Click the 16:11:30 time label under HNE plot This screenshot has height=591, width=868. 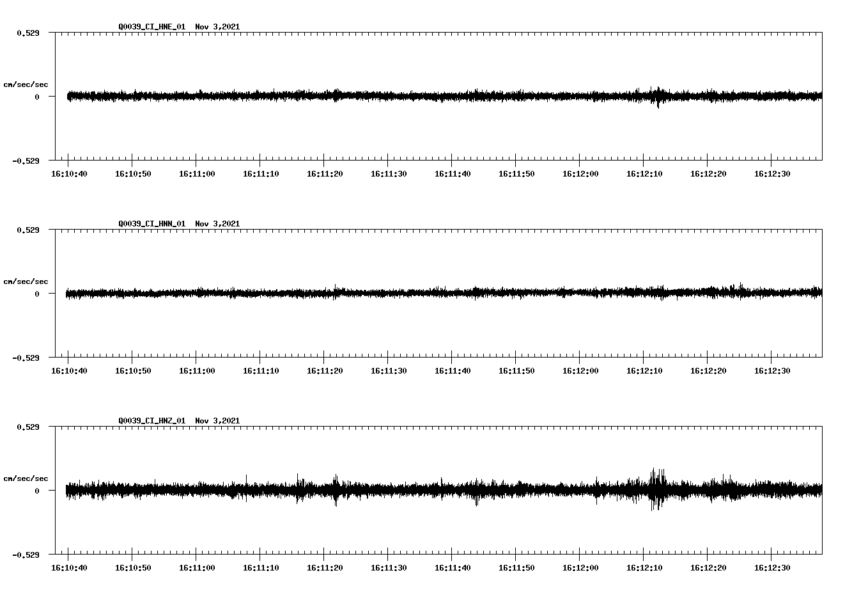[x=389, y=174]
